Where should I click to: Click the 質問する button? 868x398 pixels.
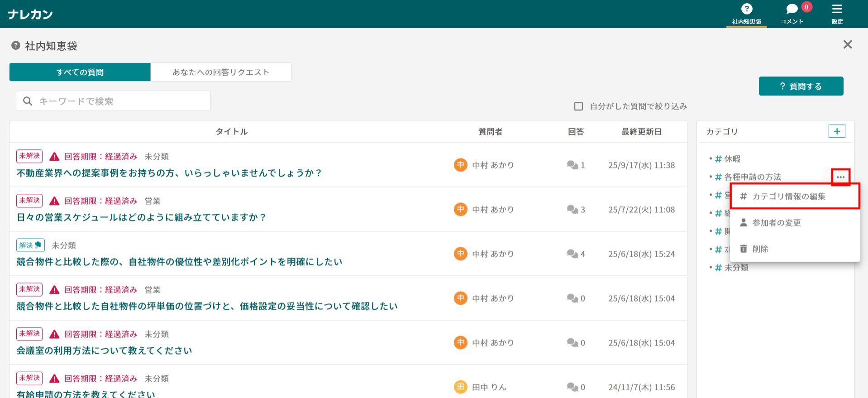[x=801, y=86]
